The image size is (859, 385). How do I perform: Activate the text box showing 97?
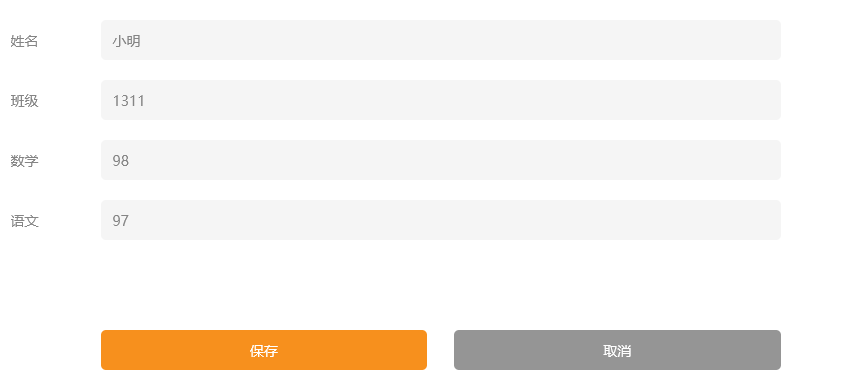coord(440,220)
